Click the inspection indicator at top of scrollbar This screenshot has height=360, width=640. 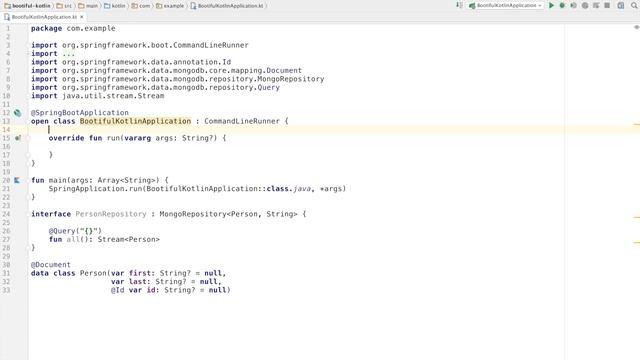tap(636, 27)
